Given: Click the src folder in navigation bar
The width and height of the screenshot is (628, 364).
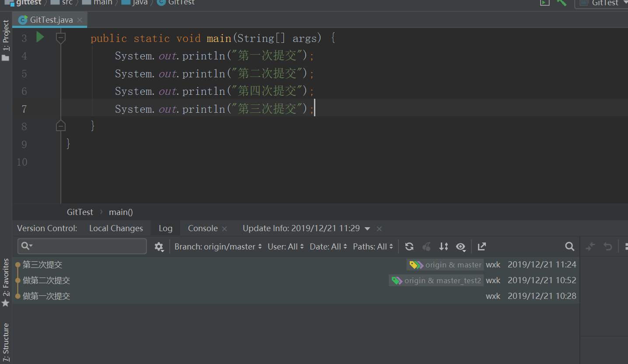Looking at the screenshot, I should click(x=61, y=3).
